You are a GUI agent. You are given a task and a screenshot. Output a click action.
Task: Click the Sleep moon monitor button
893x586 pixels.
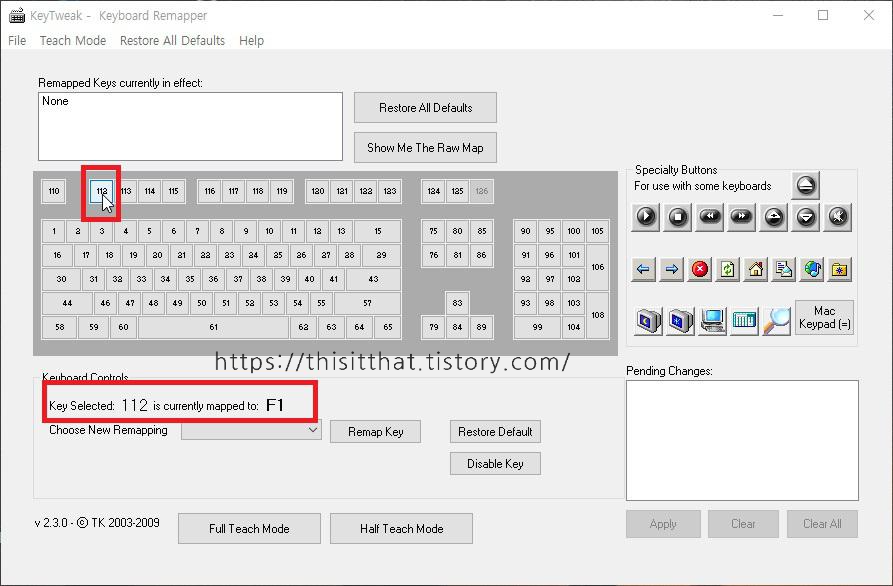coord(648,321)
